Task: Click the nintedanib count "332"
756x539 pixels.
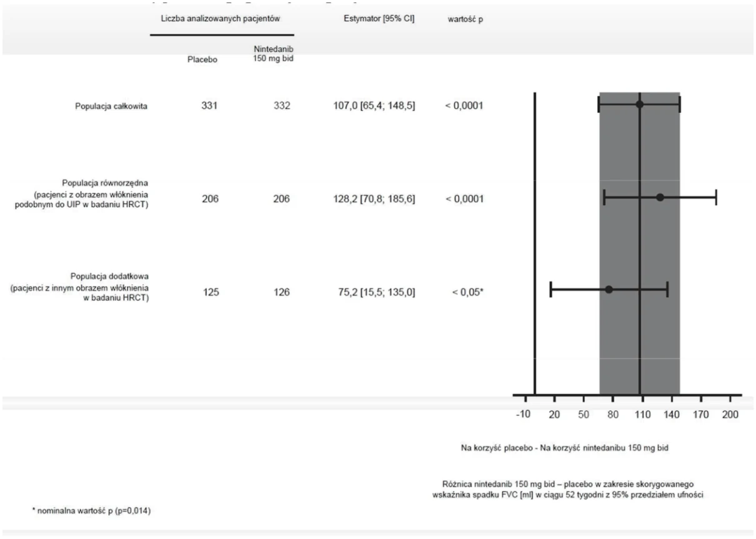Action: pyautogui.click(x=281, y=104)
